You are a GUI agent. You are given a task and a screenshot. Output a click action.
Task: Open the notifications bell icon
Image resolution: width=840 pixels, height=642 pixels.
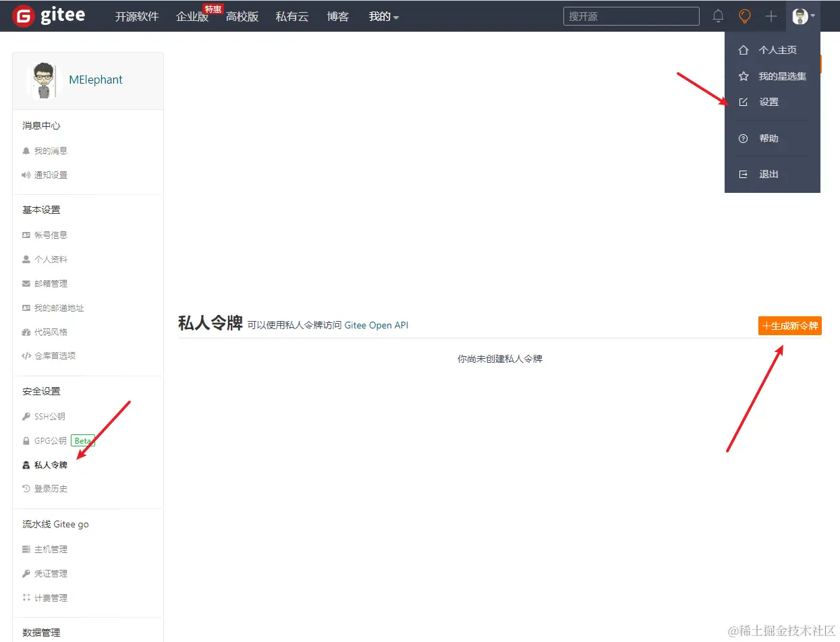pos(718,16)
